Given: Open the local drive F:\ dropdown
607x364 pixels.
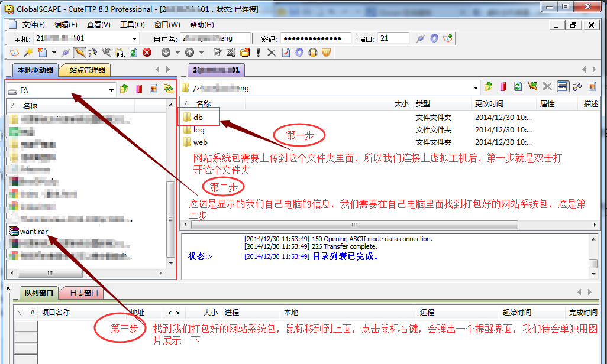Looking at the screenshot, I should click(x=111, y=90).
